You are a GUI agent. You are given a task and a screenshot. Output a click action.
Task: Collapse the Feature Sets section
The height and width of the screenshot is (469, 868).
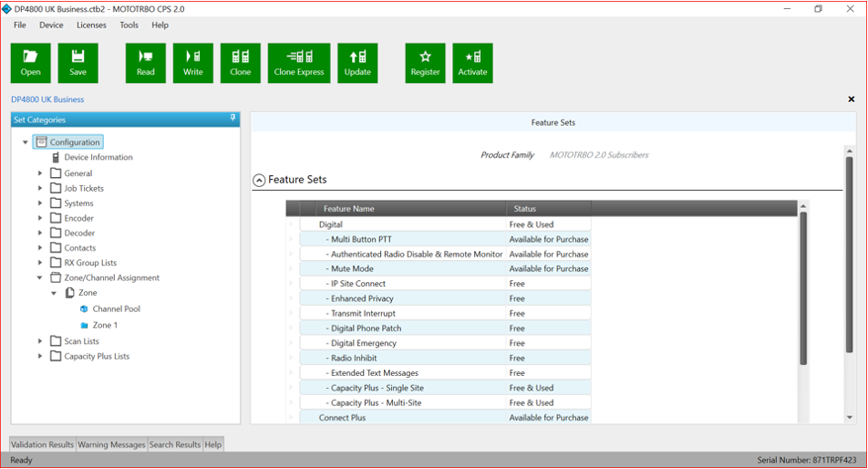pyautogui.click(x=259, y=181)
